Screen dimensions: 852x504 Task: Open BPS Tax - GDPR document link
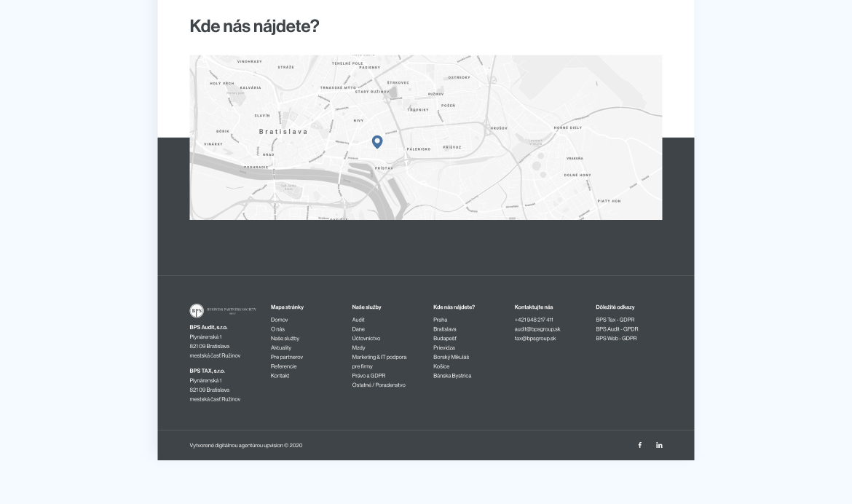615,320
